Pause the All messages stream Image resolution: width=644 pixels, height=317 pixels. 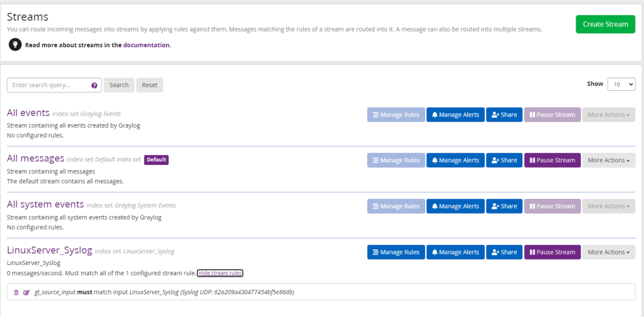click(552, 161)
